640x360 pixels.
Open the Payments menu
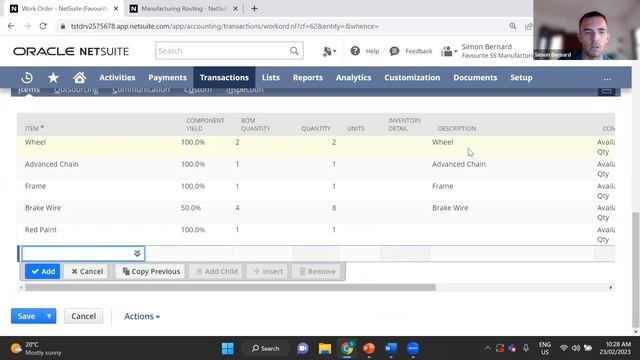coord(167,78)
